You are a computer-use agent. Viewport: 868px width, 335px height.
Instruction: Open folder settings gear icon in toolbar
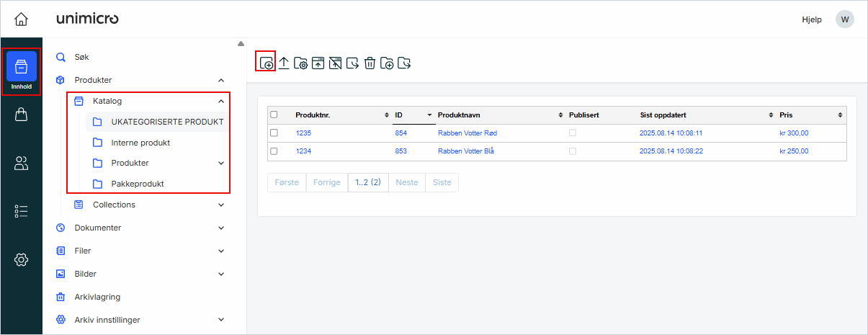tap(301, 63)
